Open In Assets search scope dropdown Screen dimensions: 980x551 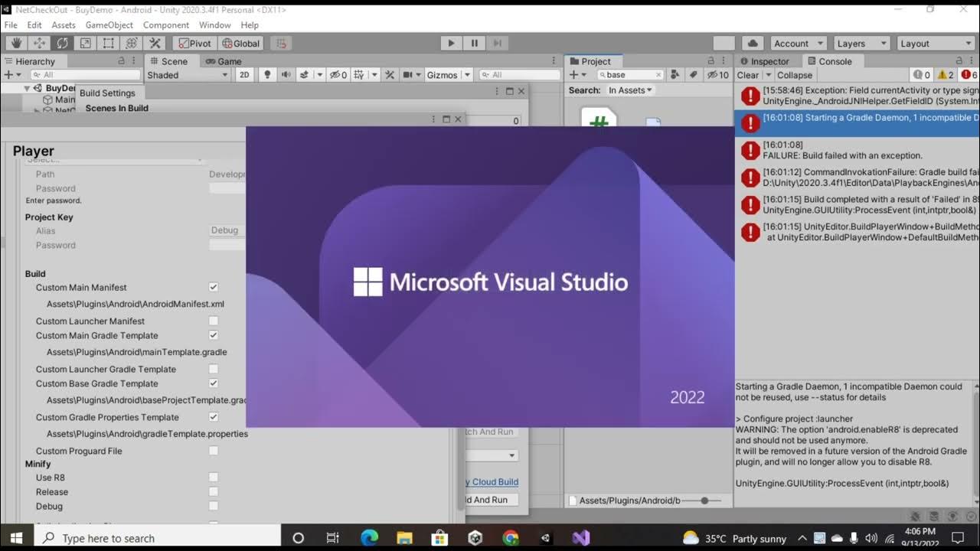pyautogui.click(x=630, y=90)
